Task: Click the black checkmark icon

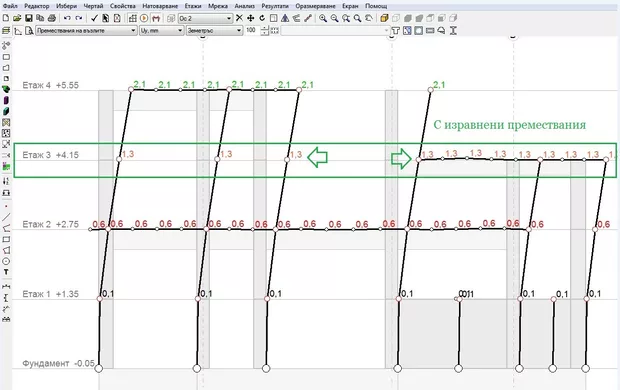Action: point(94,18)
